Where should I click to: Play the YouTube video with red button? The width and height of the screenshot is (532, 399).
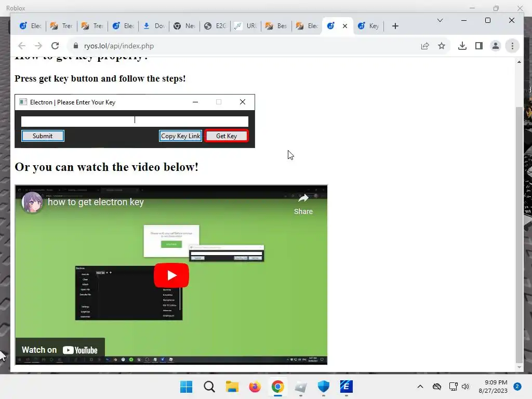(x=171, y=275)
